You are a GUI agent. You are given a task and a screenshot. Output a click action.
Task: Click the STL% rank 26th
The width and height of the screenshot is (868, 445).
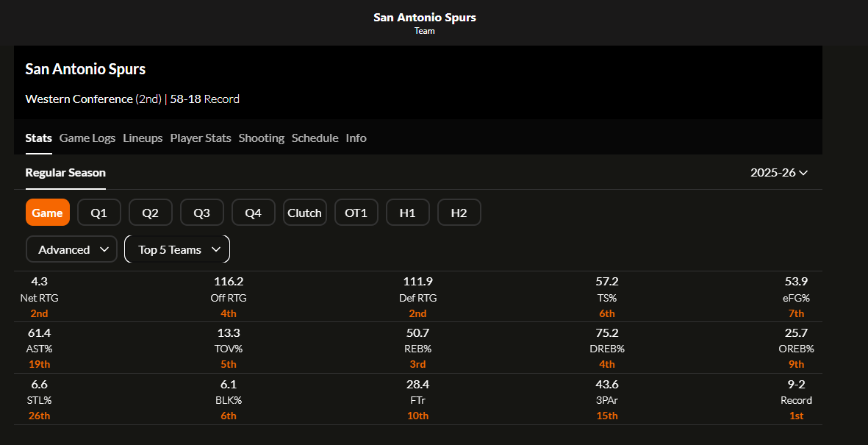pos(39,416)
